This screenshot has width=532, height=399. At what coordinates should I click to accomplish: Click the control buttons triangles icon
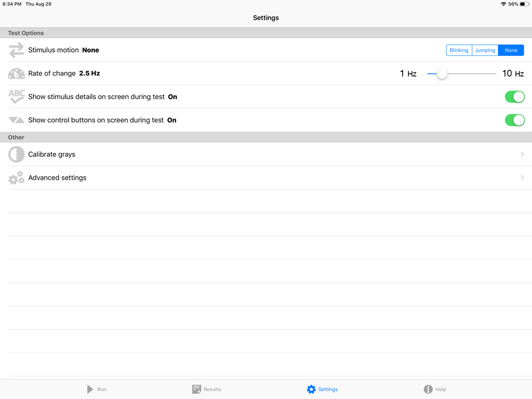coord(16,120)
